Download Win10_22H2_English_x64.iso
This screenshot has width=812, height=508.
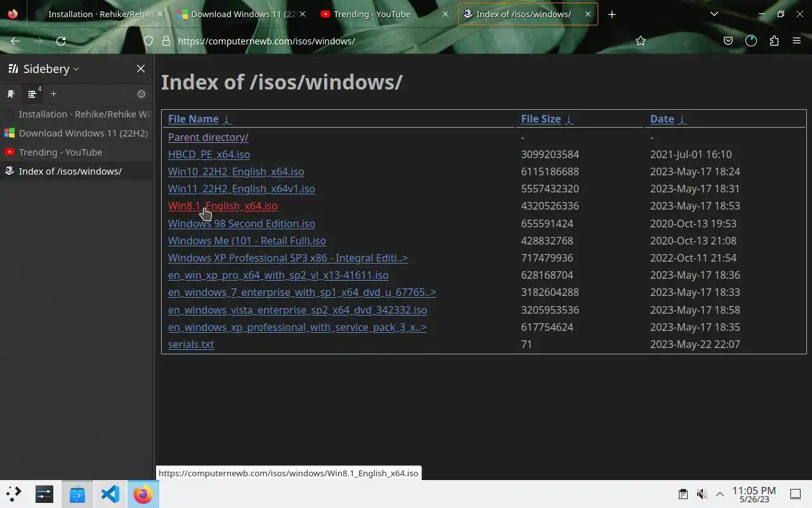(236, 171)
